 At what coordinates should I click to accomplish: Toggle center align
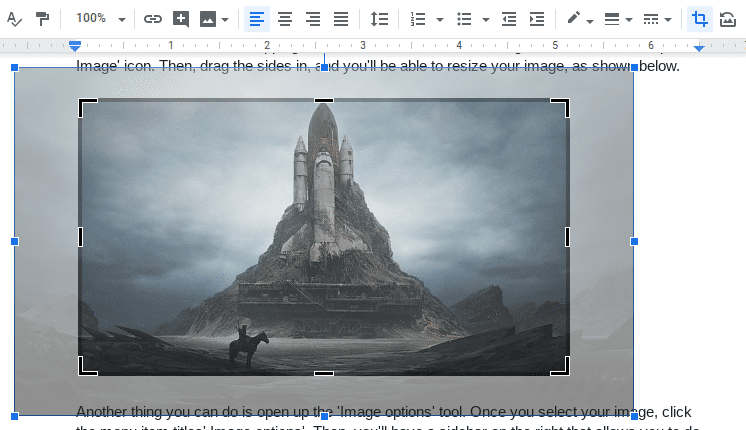tap(285, 19)
